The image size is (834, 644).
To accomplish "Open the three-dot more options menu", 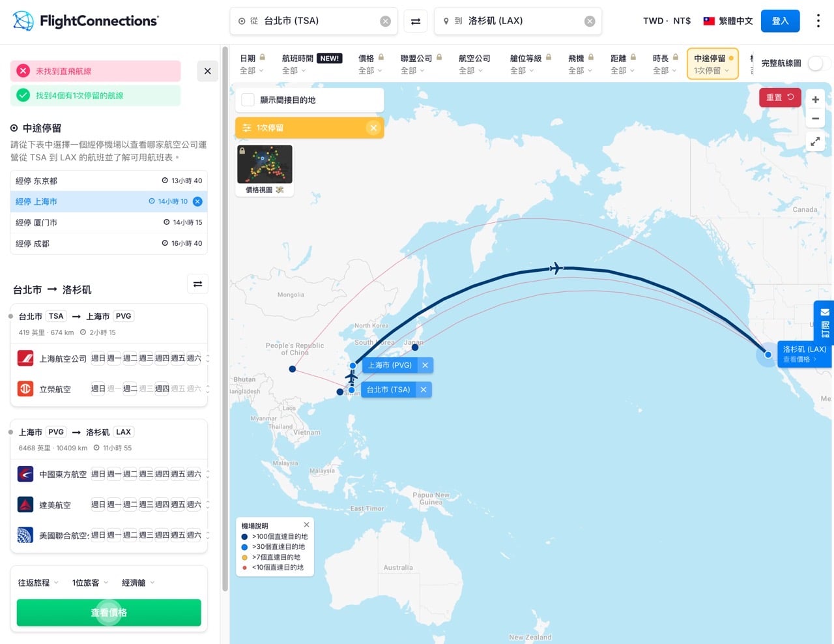I will point(818,21).
